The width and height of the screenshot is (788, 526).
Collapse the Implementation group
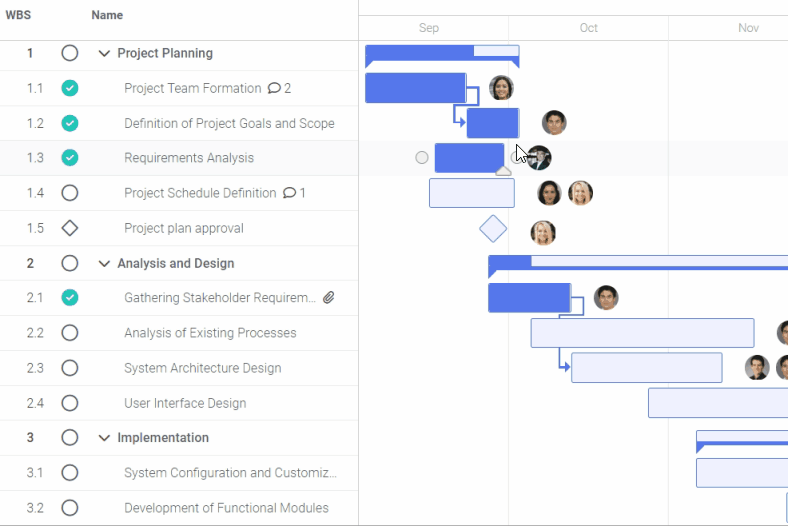pyautogui.click(x=104, y=438)
